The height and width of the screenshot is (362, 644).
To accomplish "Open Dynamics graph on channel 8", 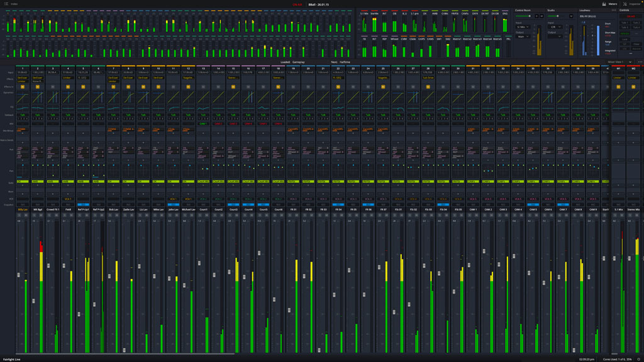I will tap(128, 97).
